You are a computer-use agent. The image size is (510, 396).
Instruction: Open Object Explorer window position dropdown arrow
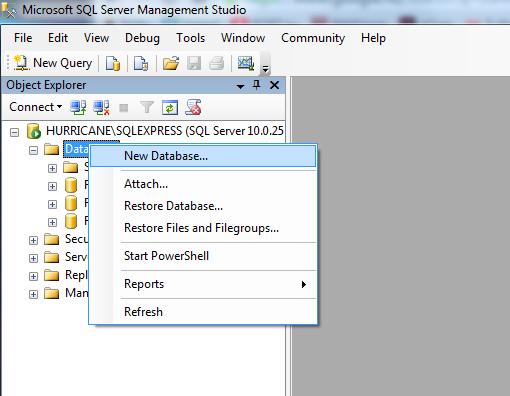click(x=240, y=86)
